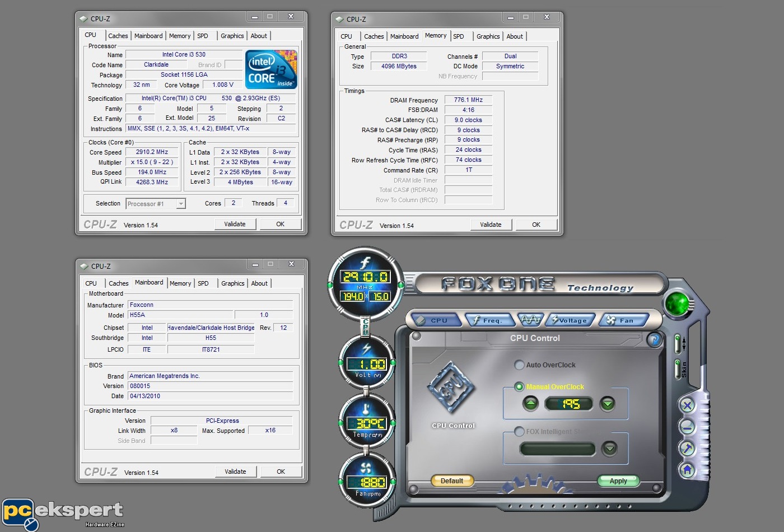
Task: Toggle the collapse panel switch above Skin
Action: 678,343
